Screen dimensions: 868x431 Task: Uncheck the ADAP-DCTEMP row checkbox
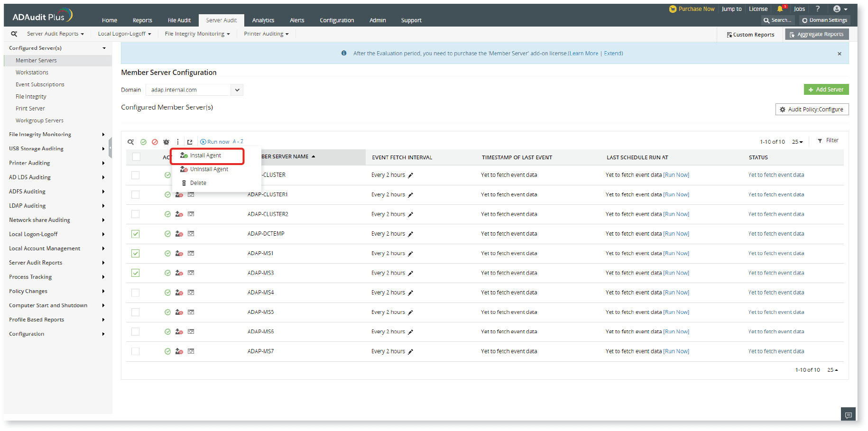coord(136,234)
